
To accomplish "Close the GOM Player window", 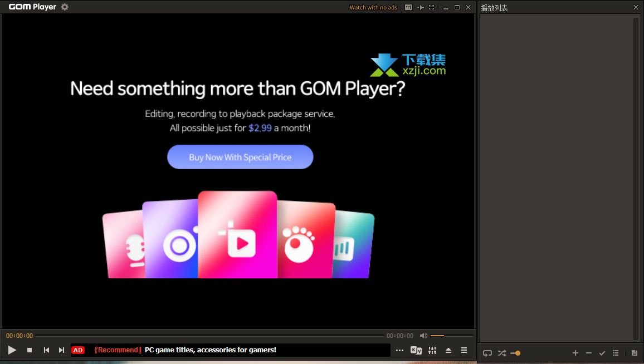I will [468, 7].
